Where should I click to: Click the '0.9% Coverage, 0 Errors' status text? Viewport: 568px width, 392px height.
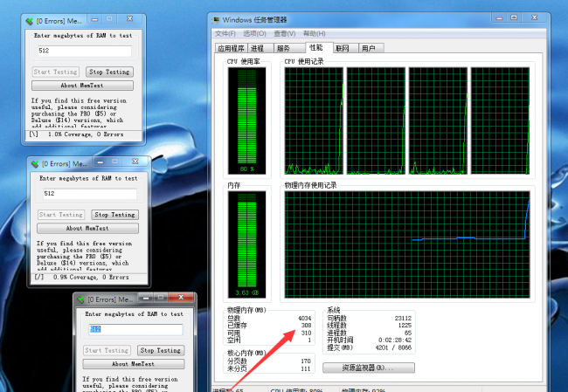91,278
